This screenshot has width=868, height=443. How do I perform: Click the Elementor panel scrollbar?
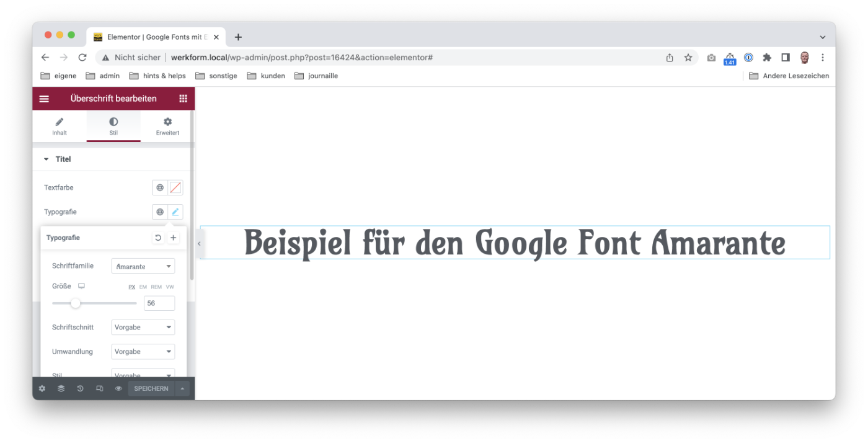pos(192,195)
